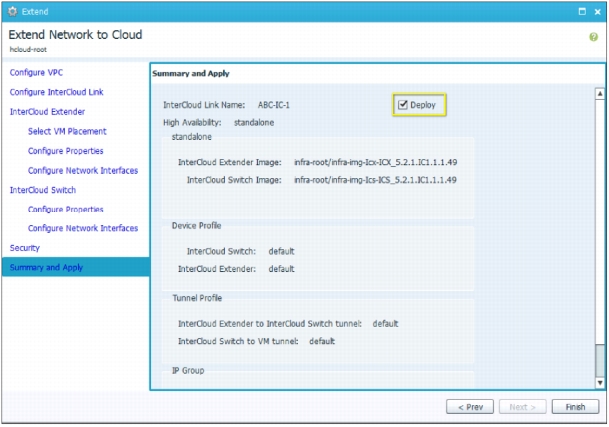The height and width of the screenshot is (427, 609).
Task: Select InterCloud Extender section
Action: tap(47, 112)
